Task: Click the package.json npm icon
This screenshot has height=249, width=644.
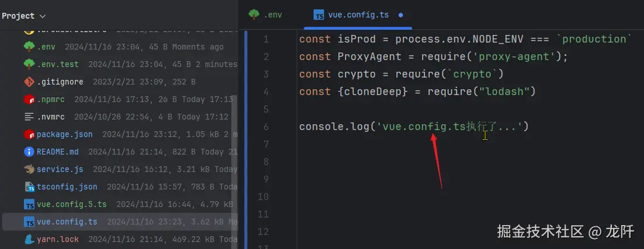Action: coord(29,134)
